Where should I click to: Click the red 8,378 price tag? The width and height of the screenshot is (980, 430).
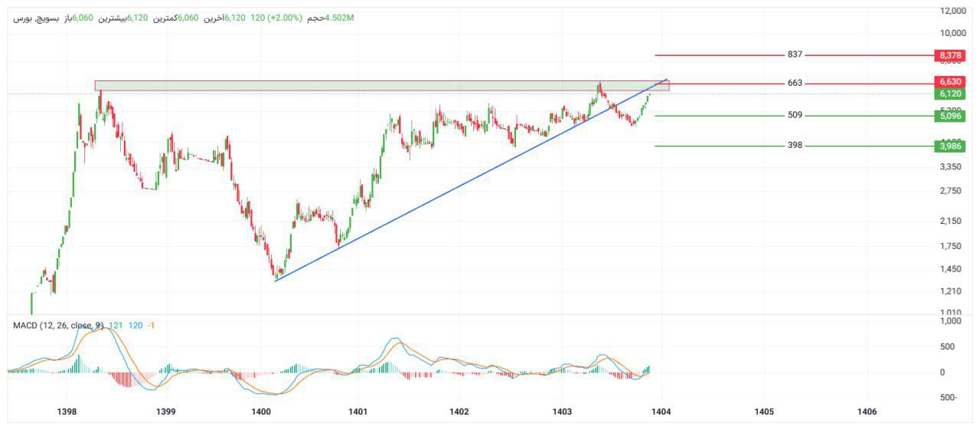click(x=950, y=55)
